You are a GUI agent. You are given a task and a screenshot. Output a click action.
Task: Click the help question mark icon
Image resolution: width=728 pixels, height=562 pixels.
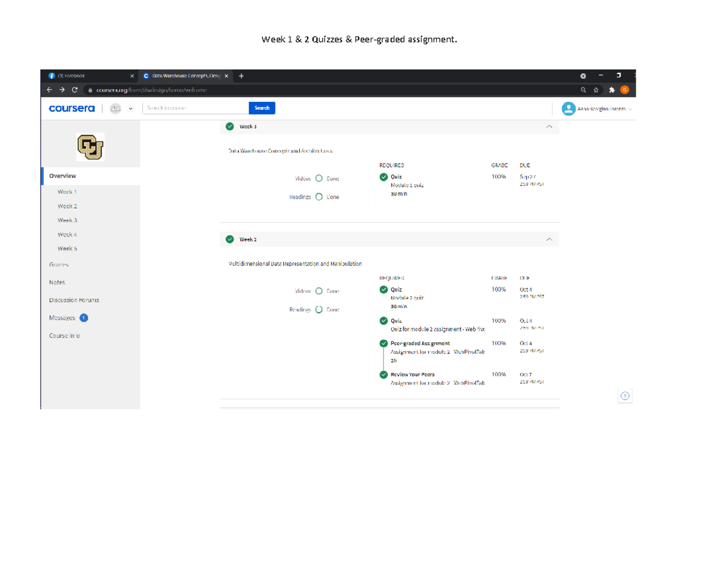point(625,396)
